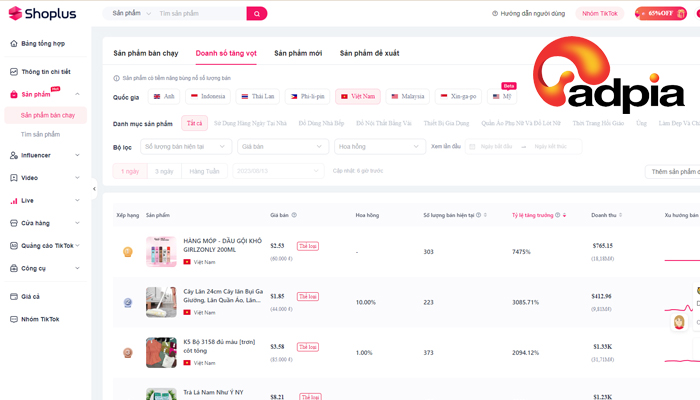Expand the Live sidebar menu
Viewport: 700px width, 400px height.
coord(77,200)
